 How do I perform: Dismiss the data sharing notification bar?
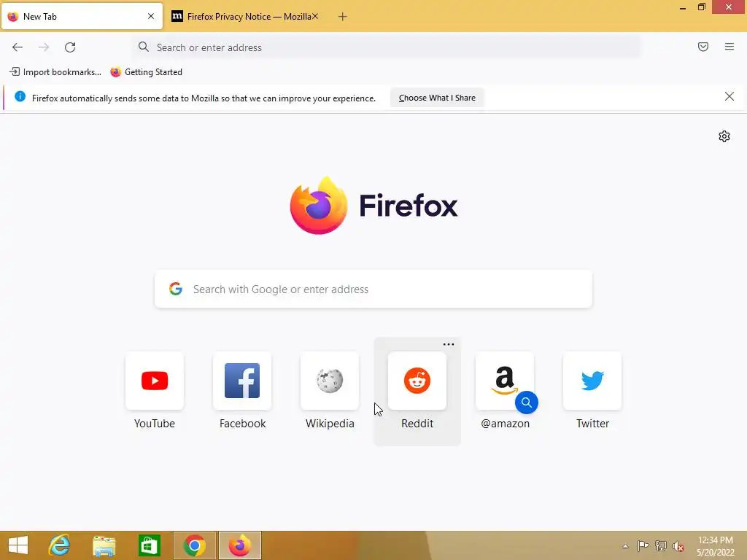pyautogui.click(x=729, y=97)
